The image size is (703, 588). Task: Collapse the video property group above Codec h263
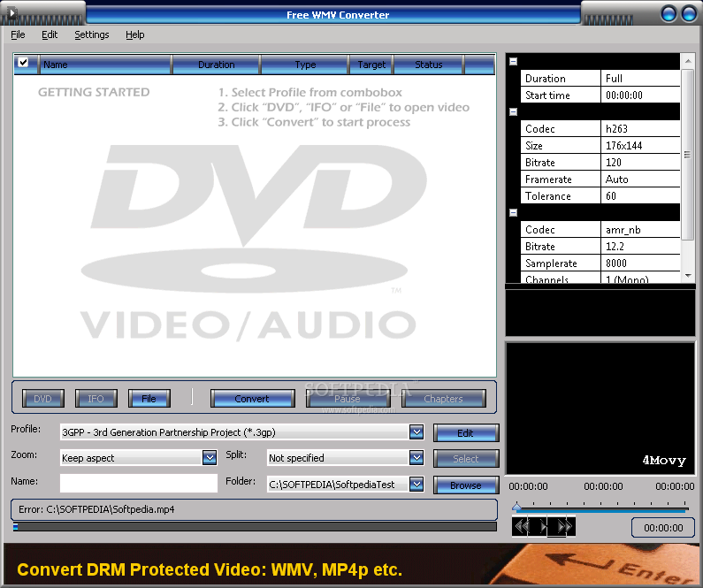pyautogui.click(x=514, y=112)
